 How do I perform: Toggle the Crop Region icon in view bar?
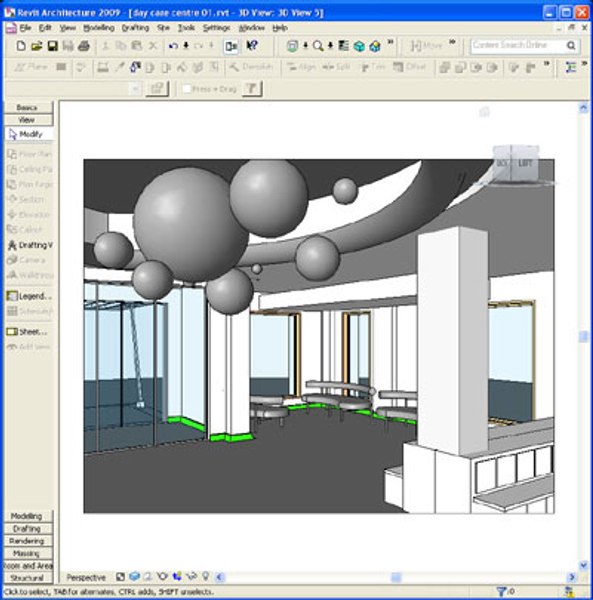click(x=177, y=576)
